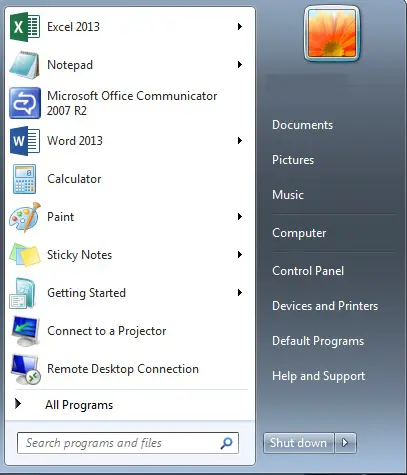
Task: Open the Music library link
Action: click(288, 195)
